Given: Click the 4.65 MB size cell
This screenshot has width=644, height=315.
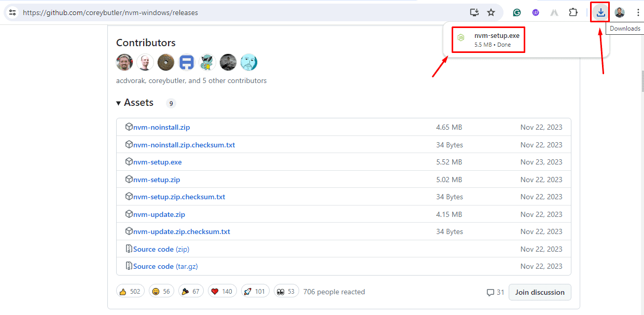Looking at the screenshot, I should click(x=449, y=127).
